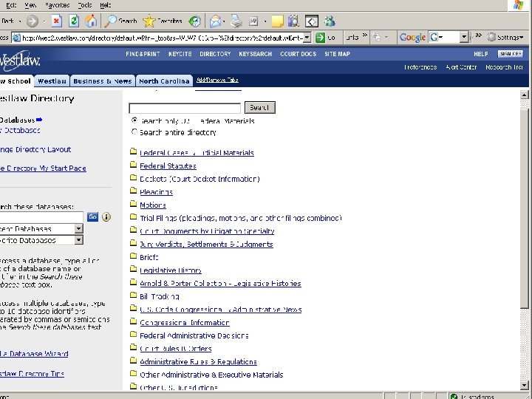
Task: Click blue arrow next to Databases heading
Action: click(39, 120)
